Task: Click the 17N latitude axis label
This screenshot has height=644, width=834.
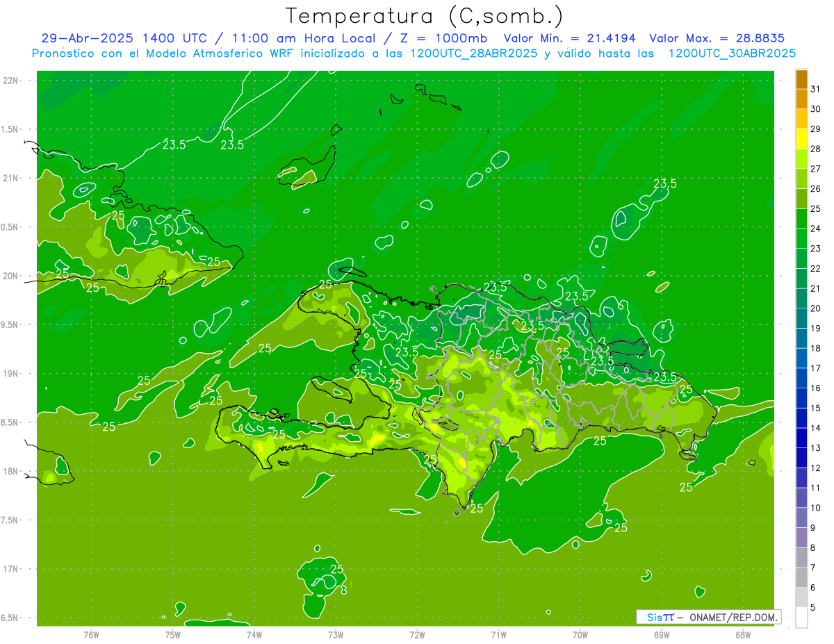Action: [x=12, y=569]
